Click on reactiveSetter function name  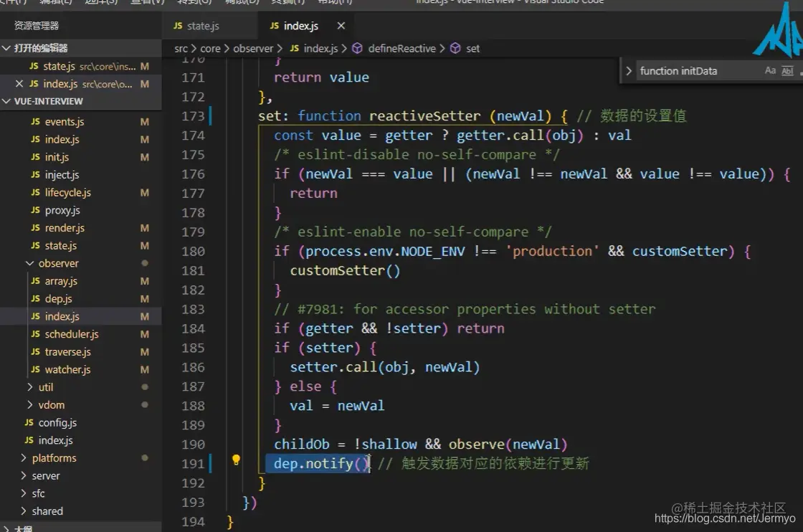[424, 116]
